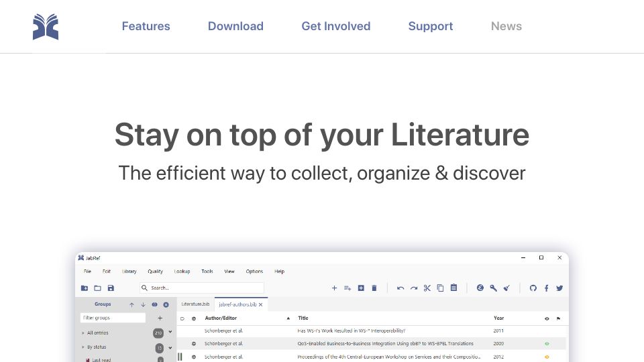Select the QoS-Enabled Business-to-Business Integration entry
The image size is (644, 362).
pos(385,343)
